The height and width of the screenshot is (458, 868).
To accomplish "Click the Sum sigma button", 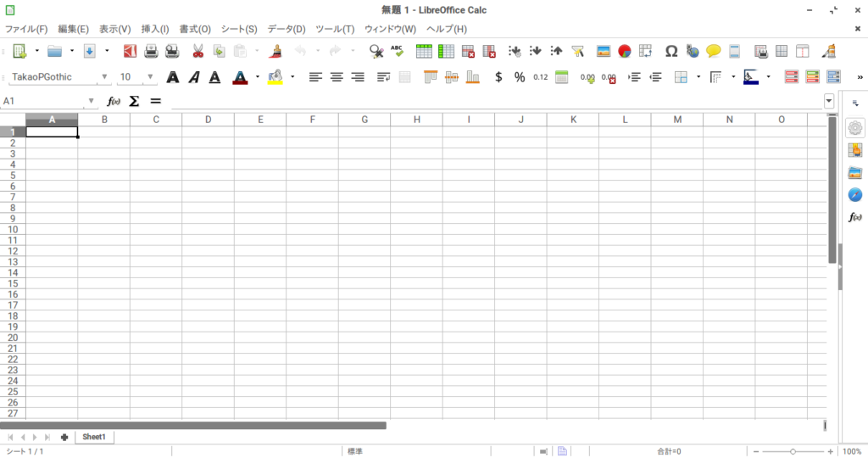I will pos(134,101).
